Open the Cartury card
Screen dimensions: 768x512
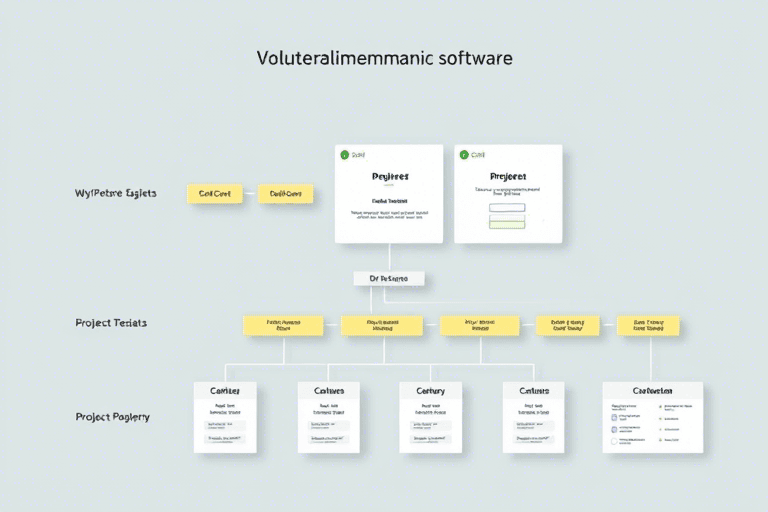[429, 417]
